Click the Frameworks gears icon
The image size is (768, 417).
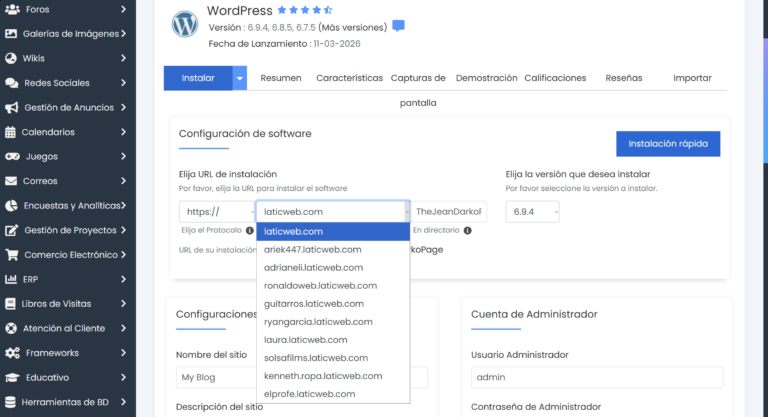point(12,353)
